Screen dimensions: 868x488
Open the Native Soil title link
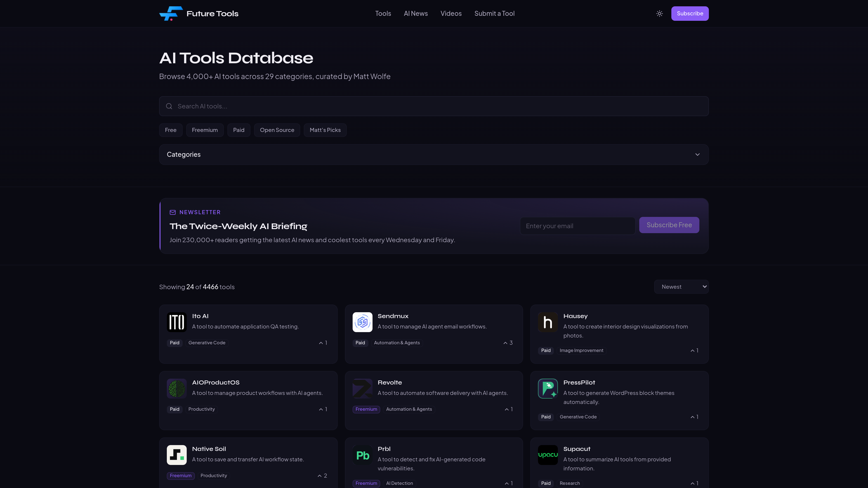[209, 449]
